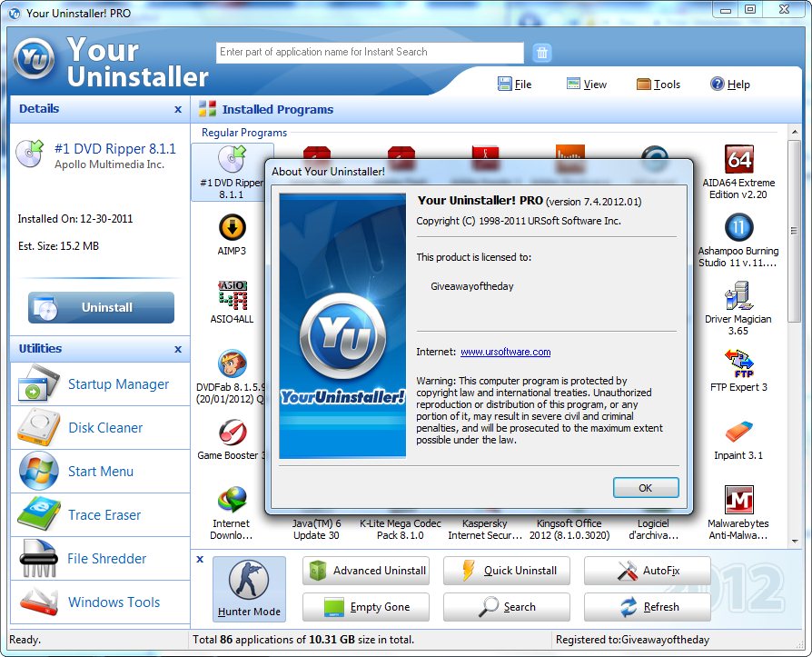The width and height of the screenshot is (812, 657).
Task: Click the Regular Programs group header
Action: [x=244, y=133]
